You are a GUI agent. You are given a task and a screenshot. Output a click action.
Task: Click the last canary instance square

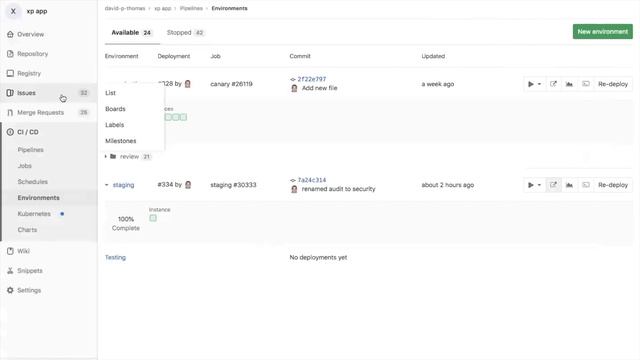click(184, 117)
